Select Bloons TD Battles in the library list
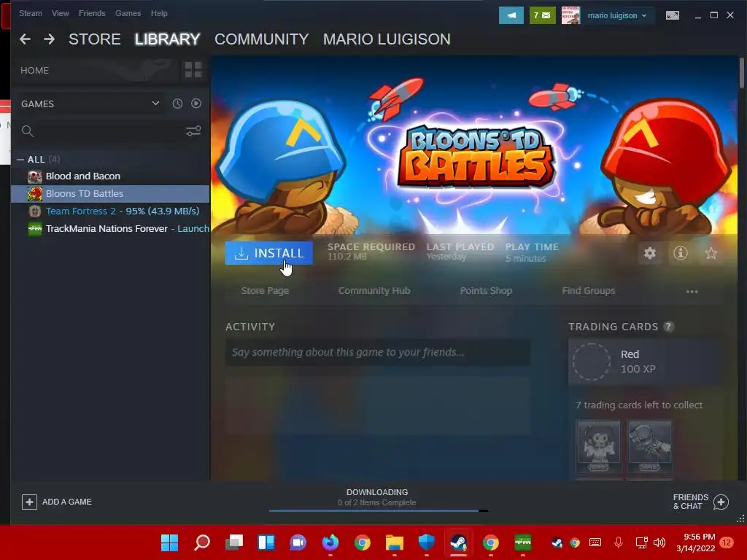This screenshot has width=747, height=560. (x=110, y=193)
